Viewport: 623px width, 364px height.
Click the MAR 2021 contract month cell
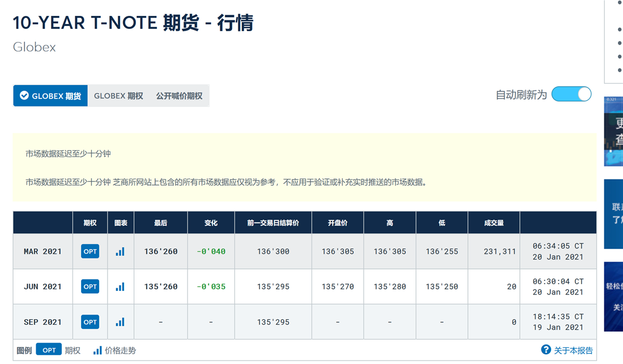point(42,251)
